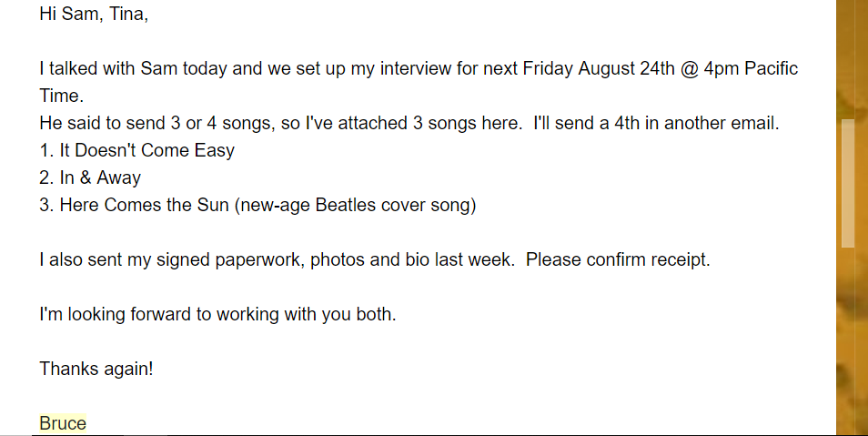Click the date August 24th
The height and width of the screenshot is (436, 868).
coord(627,68)
